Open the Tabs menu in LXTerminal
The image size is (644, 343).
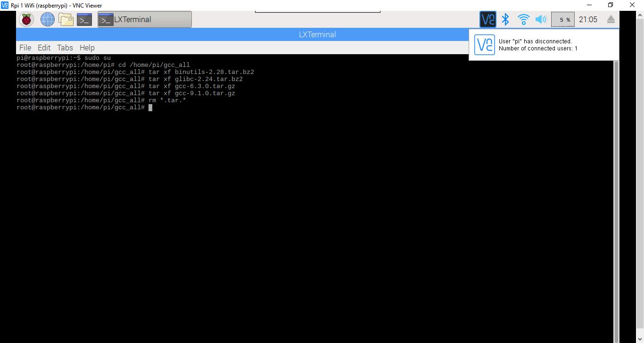[65, 48]
